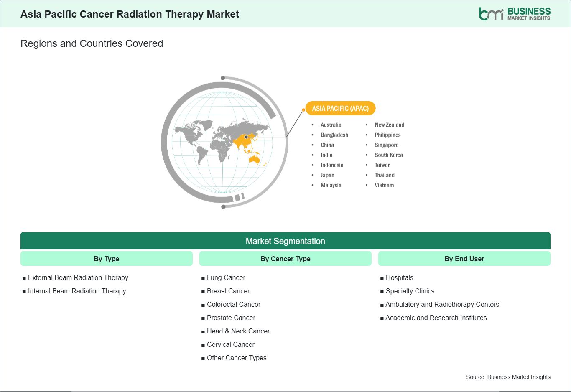Click the dot at top of globe ring

(x=223, y=78)
